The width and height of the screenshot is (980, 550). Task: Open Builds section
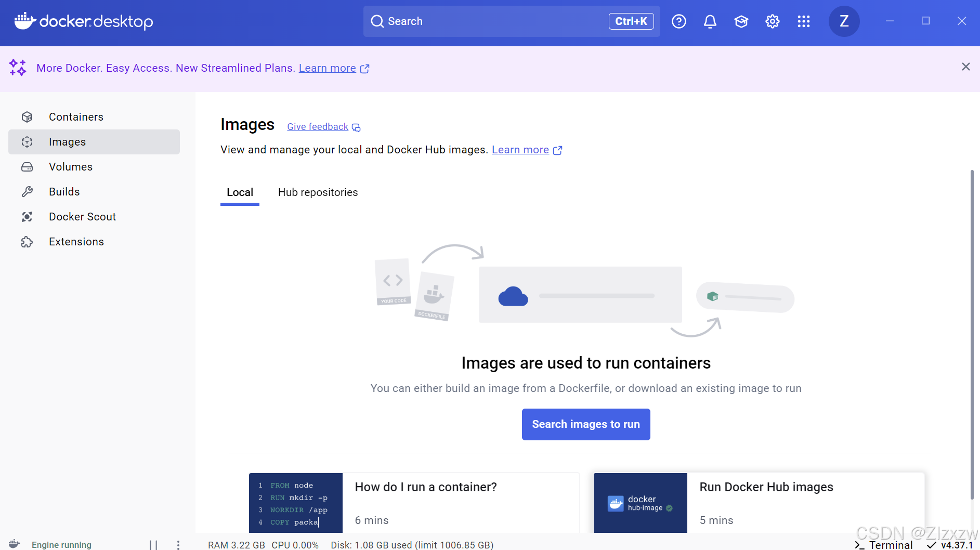point(94,192)
